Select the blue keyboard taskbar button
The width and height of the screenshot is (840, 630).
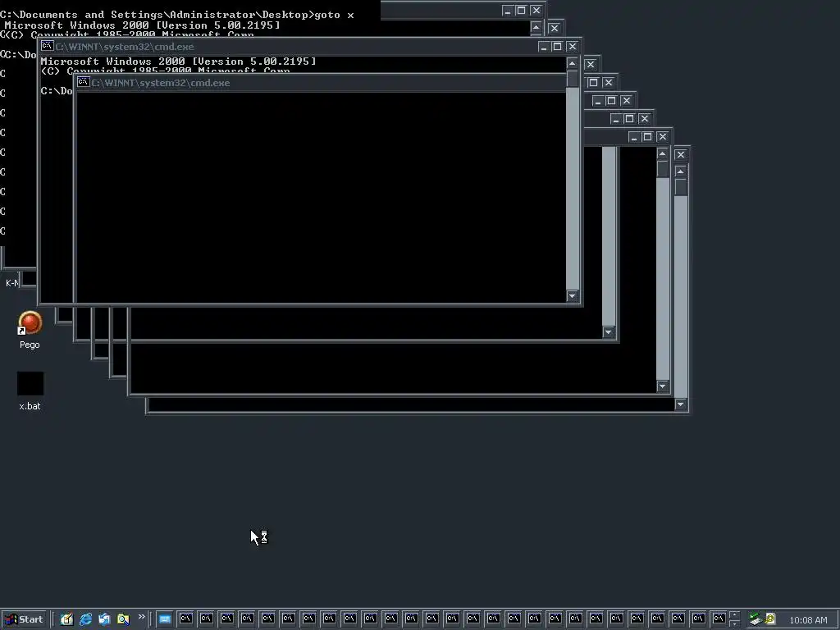[165, 619]
